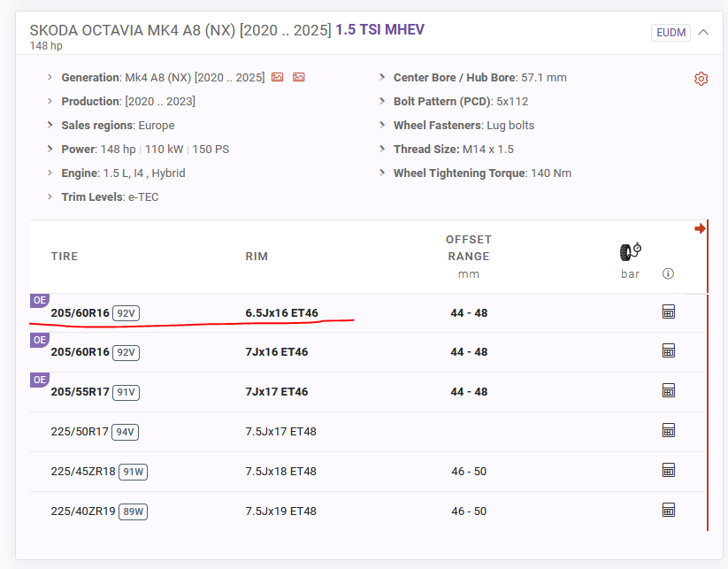Image resolution: width=728 pixels, height=569 pixels.
Task: Click OE badge on 7Jx16 row
Action: point(40,340)
